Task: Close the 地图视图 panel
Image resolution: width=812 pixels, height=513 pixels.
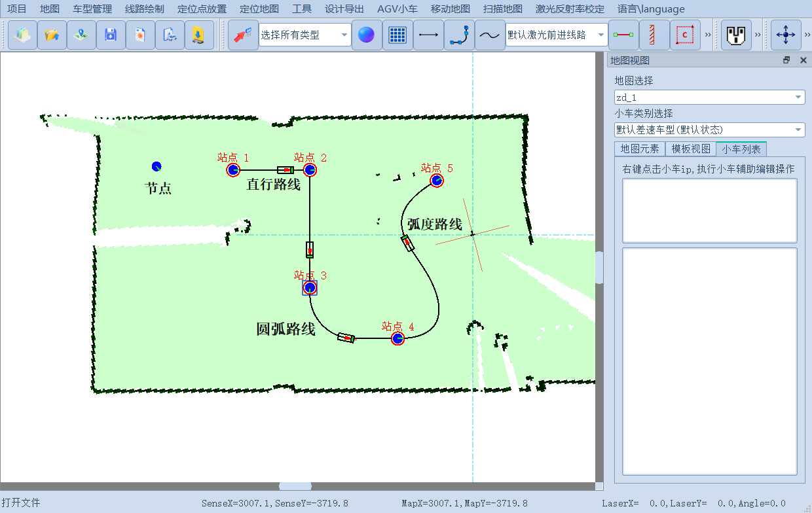Action: (x=803, y=60)
